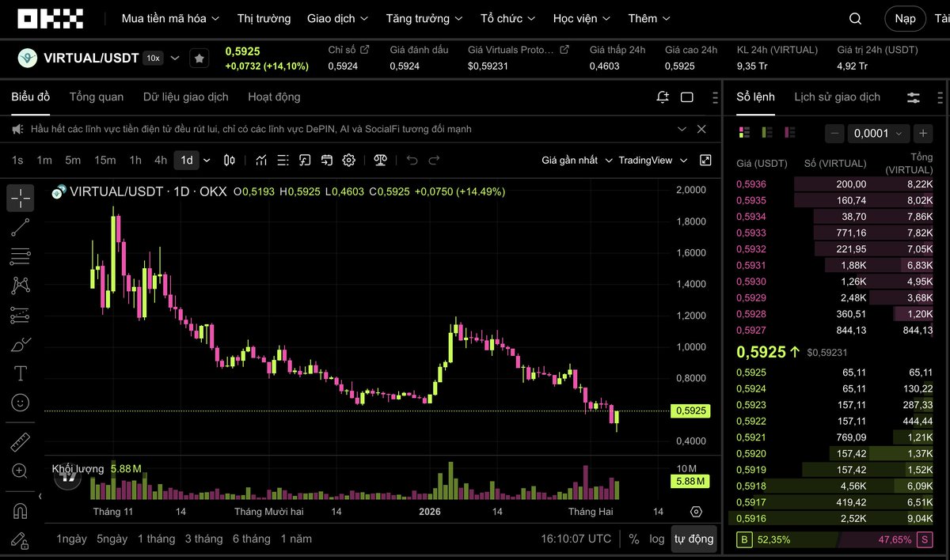Screen dimensions: 950x560
Task: Select the 4h timeframe
Action: coord(161,161)
